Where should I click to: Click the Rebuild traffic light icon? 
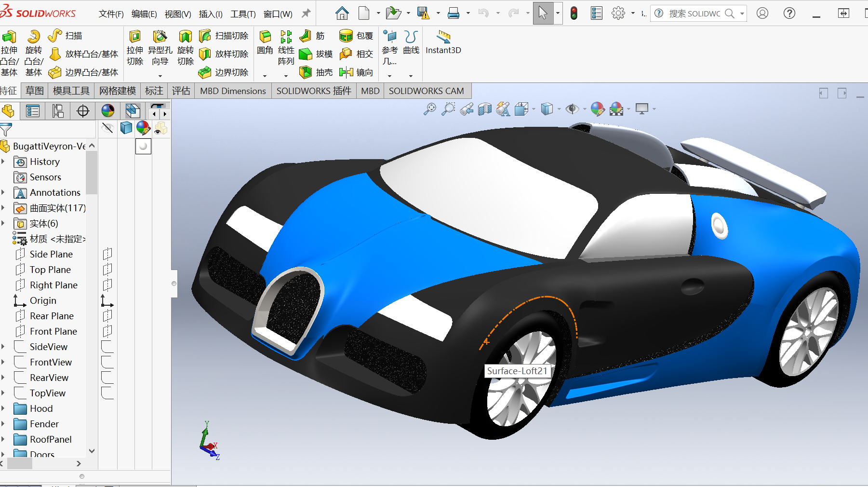tap(574, 14)
